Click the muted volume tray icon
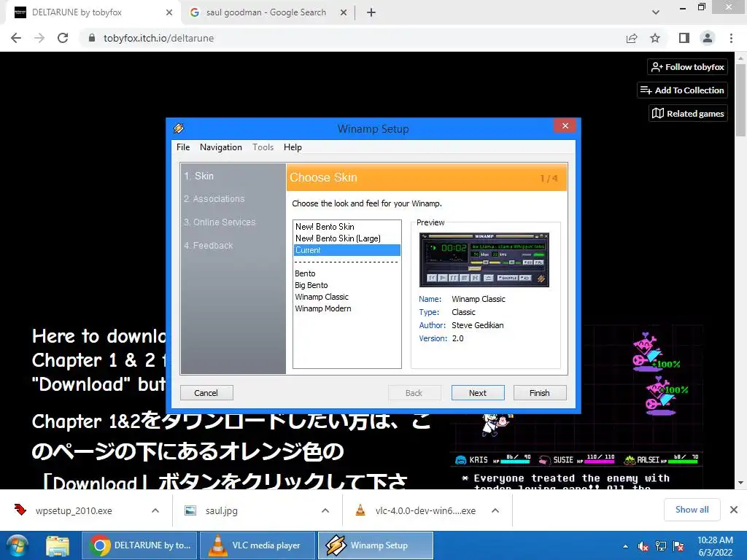Image resolution: width=747 pixels, height=560 pixels. tap(643, 546)
